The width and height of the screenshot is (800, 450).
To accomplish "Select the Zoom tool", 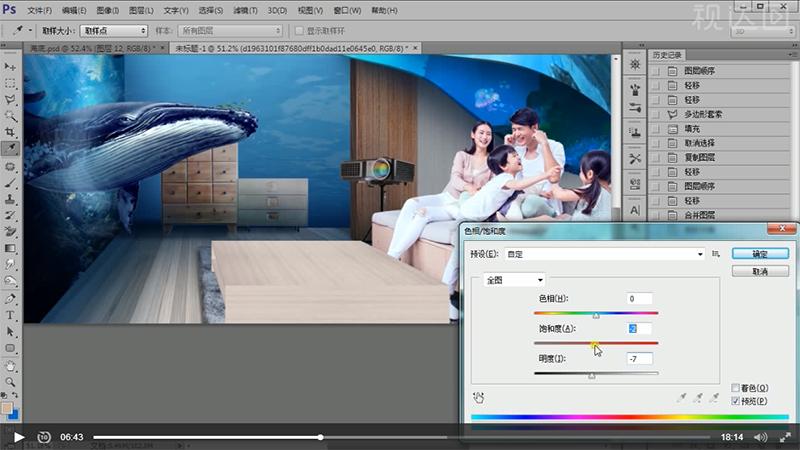I will click(10, 382).
